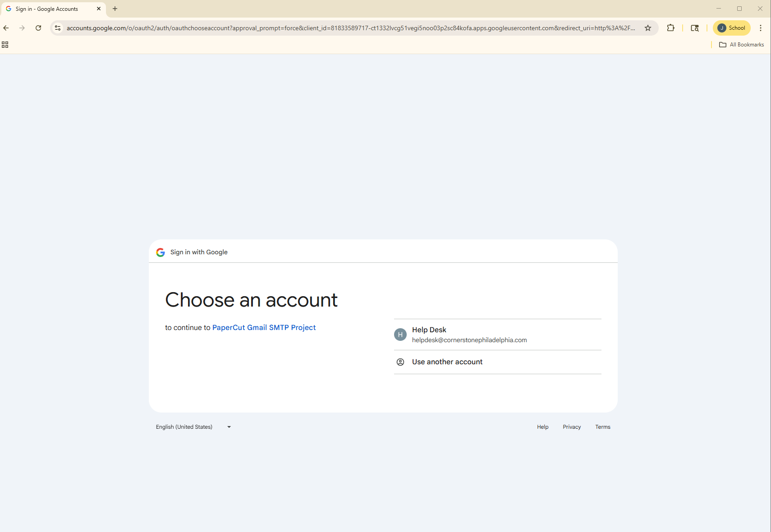This screenshot has height=532, width=771.
Task: Open the Help link in footer
Action: pyautogui.click(x=542, y=427)
